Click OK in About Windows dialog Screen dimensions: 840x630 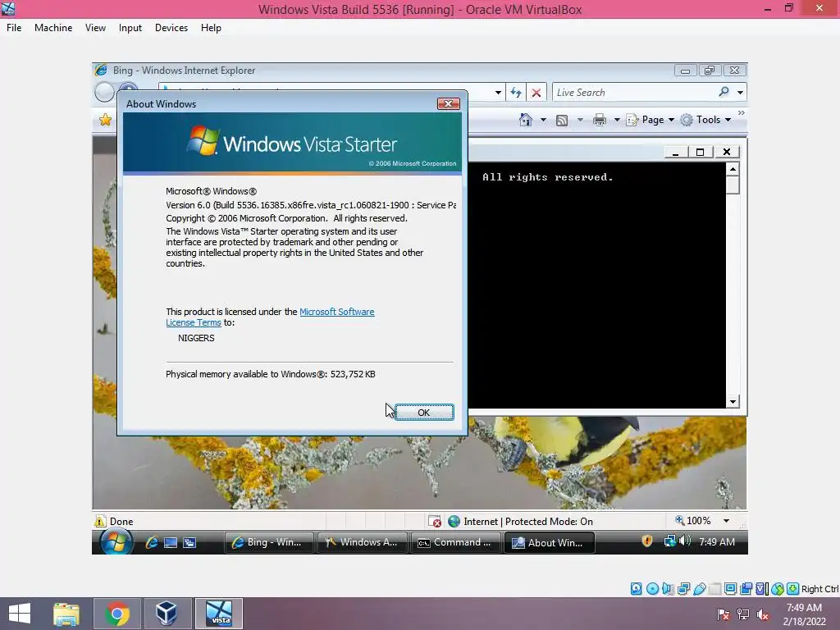click(x=424, y=412)
